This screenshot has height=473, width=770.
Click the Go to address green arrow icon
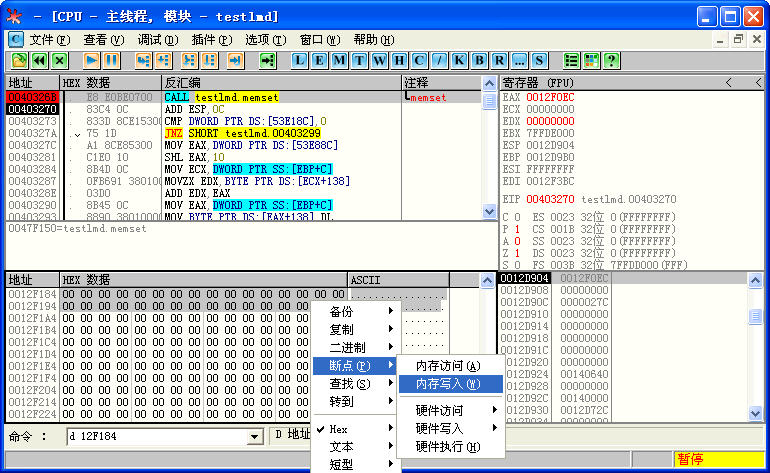click(268, 60)
